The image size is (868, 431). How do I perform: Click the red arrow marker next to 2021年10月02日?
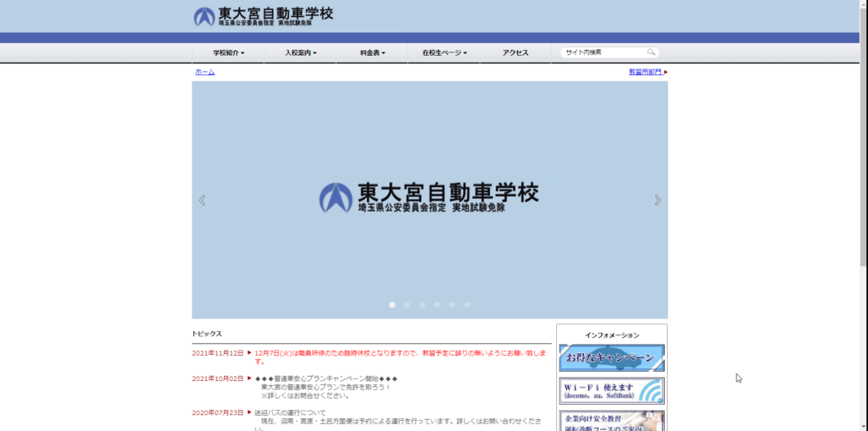point(250,378)
